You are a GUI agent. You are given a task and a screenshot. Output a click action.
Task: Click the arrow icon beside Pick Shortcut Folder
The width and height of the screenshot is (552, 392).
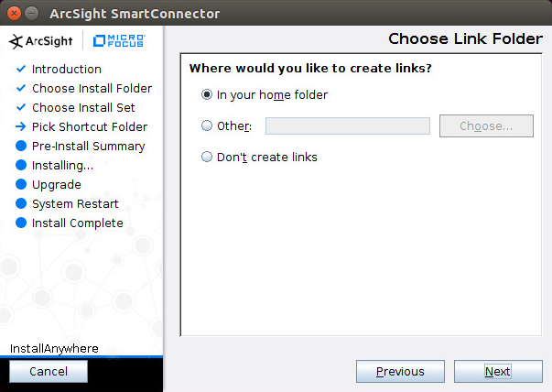tap(21, 126)
